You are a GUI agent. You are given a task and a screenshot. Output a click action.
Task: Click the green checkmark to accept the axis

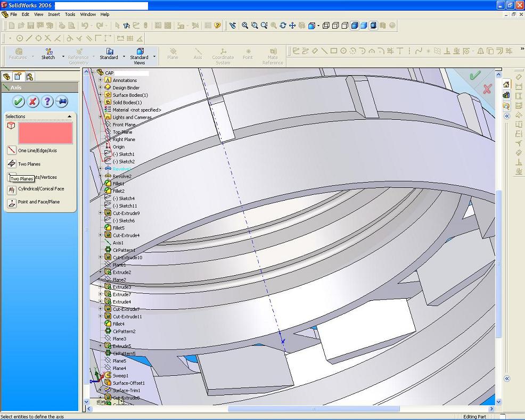point(19,101)
